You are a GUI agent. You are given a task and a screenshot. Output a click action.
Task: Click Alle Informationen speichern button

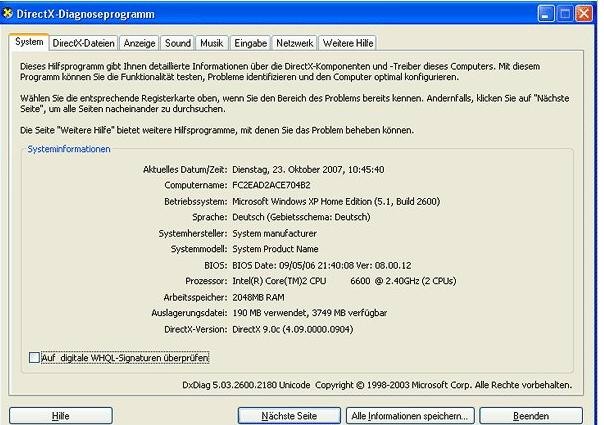(410, 415)
